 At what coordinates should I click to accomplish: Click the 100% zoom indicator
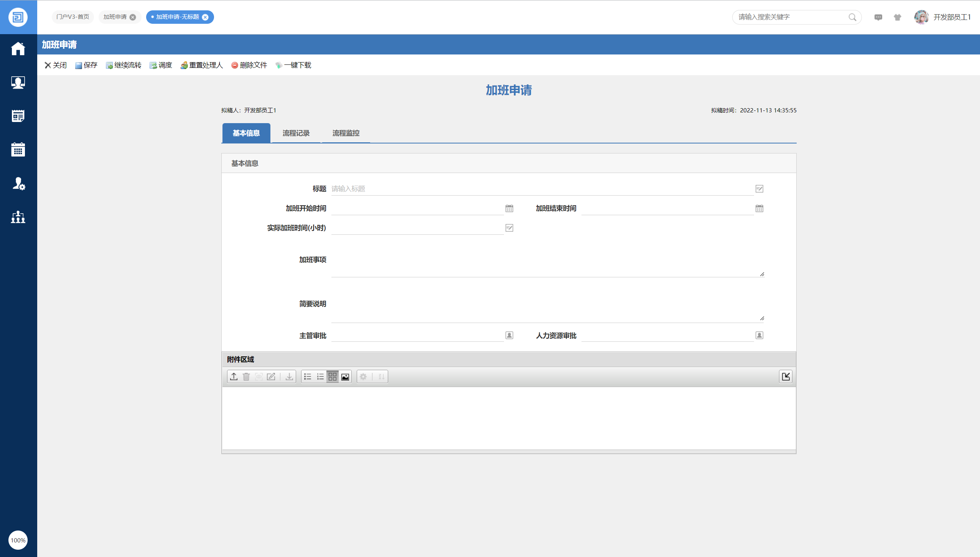18,540
